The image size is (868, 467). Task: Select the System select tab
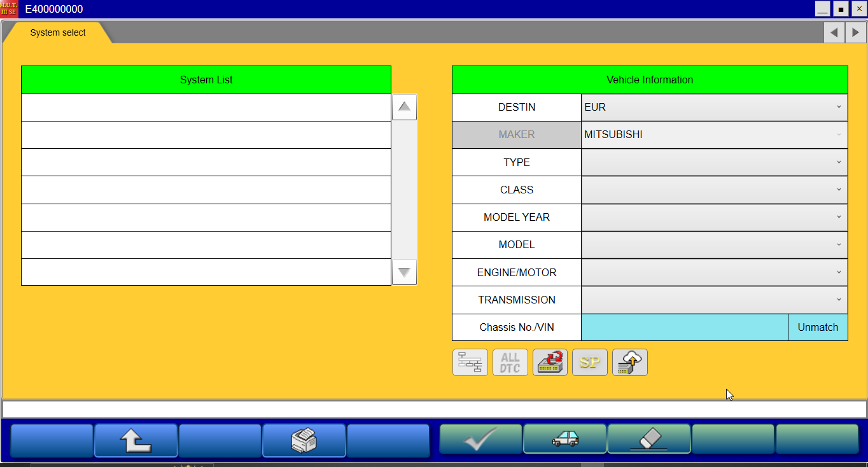58,32
